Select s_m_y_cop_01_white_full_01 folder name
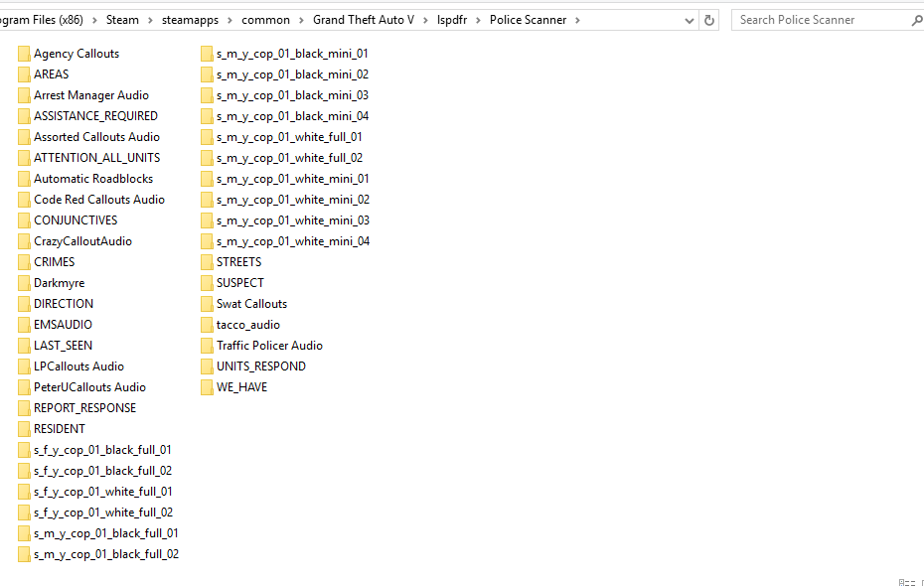This screenshot has height=586, width=924. pos(289,137)
